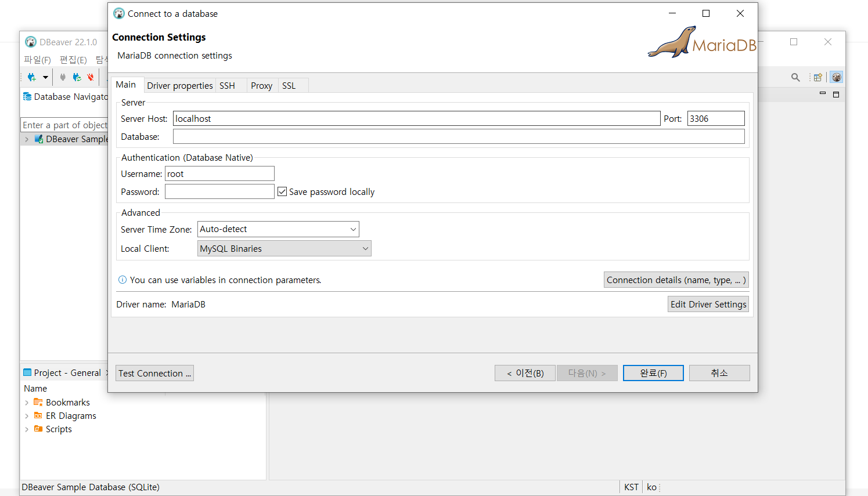868x496 pixels.
Task: Click the New Database Connection plug icon
Action: click(32, 77)
